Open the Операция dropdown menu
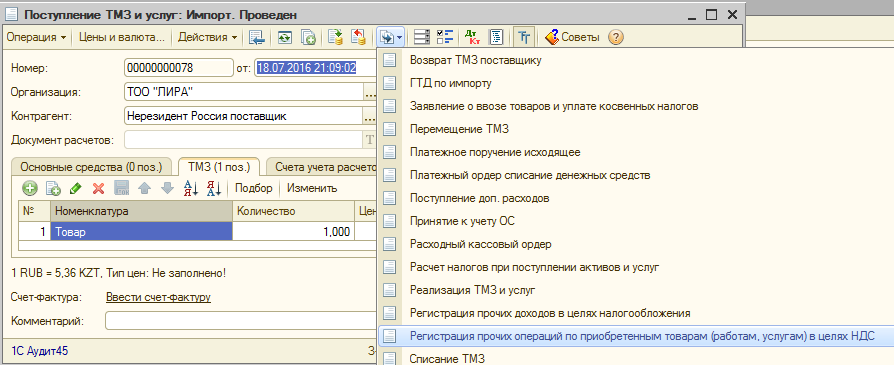The height and width of the screenshot is (365, 894). pos(36,38)
